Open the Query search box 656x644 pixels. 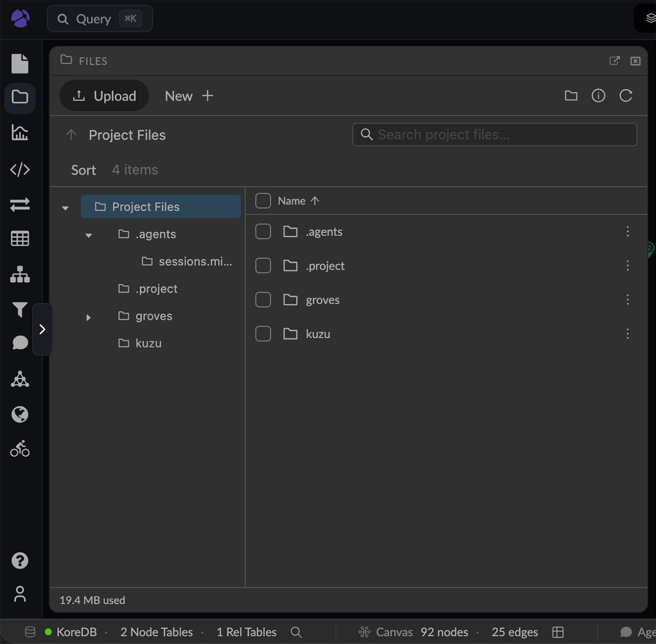100,19
